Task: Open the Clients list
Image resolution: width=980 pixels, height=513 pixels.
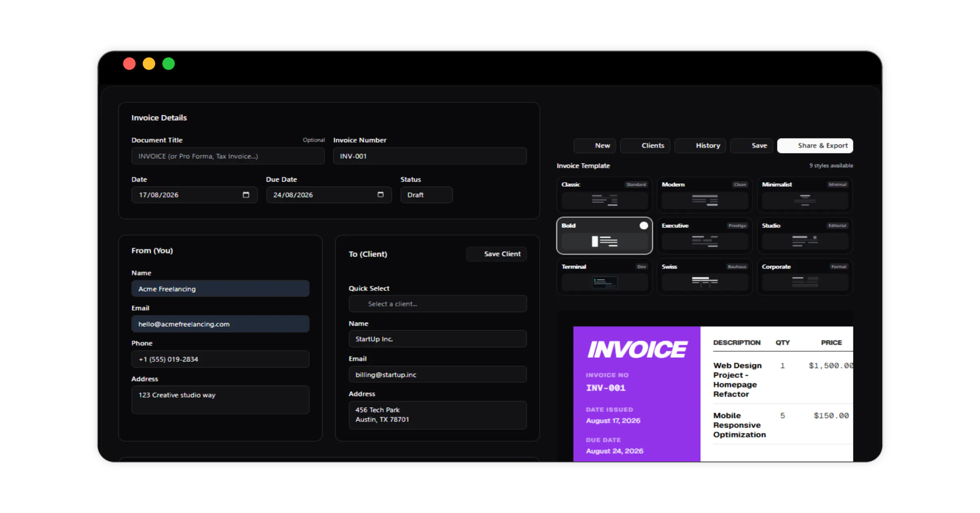Action: [x=645, y=145]
